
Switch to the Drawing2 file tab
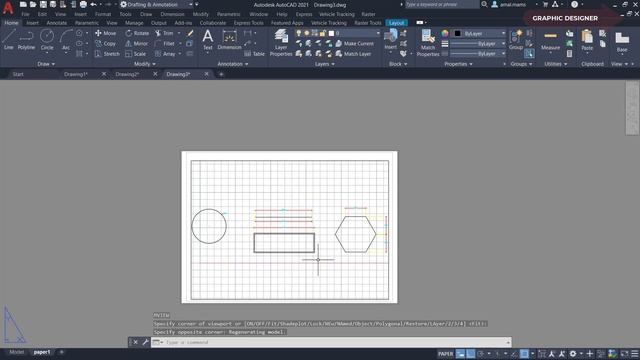pyautogui.click(x=127, y=74)
